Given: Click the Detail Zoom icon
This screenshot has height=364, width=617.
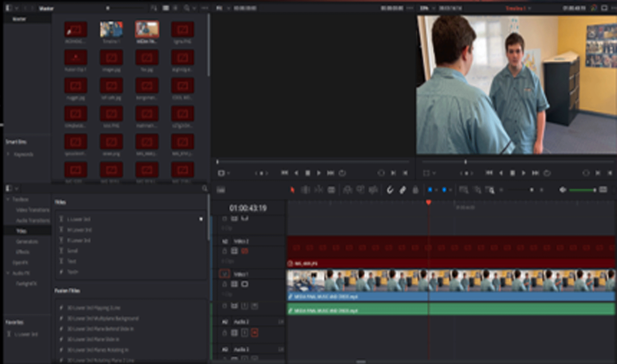Looking at the screenshot, I should (x=477, y=190).
